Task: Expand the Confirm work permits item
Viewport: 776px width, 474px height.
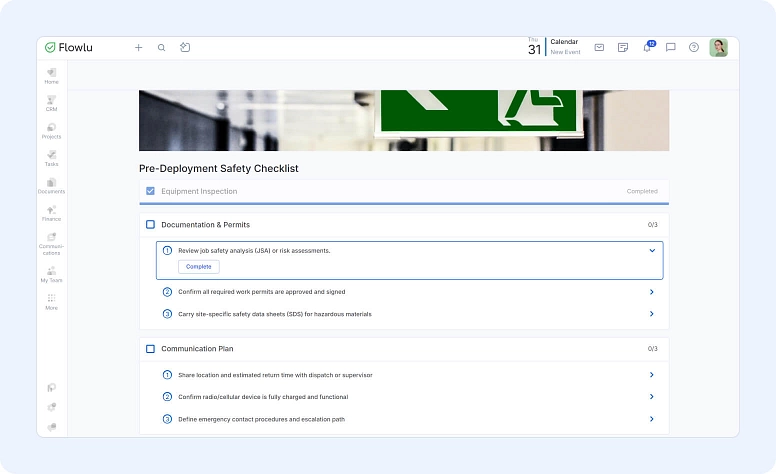Action: tap(652, 292)
